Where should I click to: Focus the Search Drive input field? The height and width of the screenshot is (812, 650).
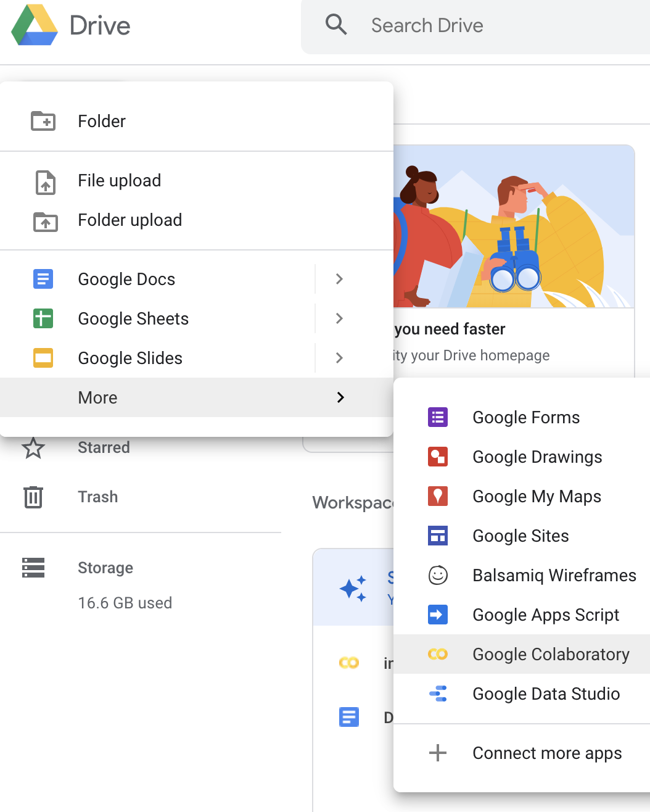[475, 26]
